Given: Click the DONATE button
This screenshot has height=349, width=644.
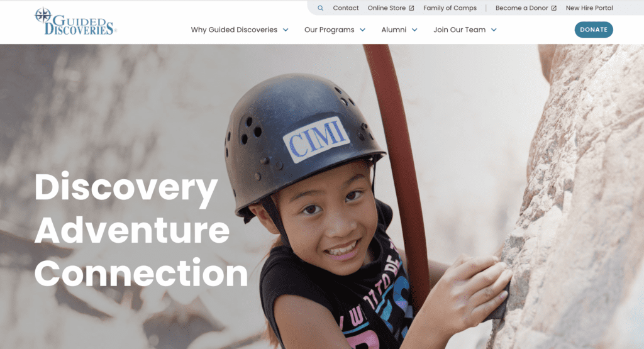Looking at the screenshot, I should [594, 30].
